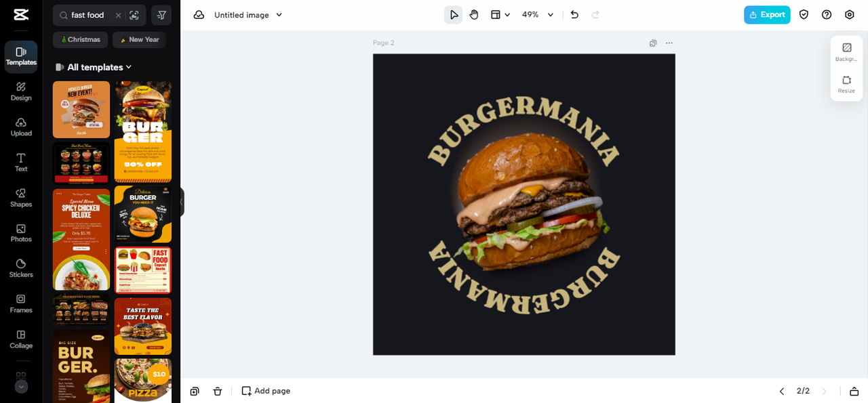Search templates by image icon
Screen dimensions: 868x403
(x=134, y=15)
